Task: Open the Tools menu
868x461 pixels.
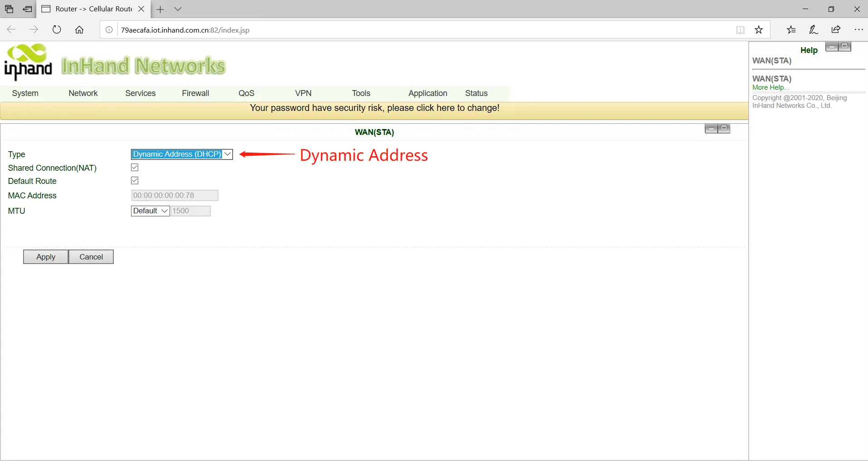Action: coord(361,93)
